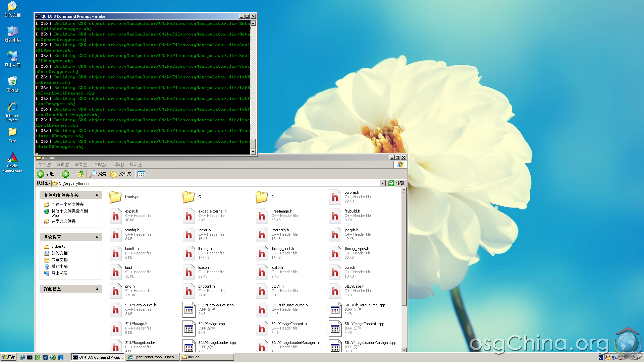
Task: Go up one folder level icon
Action: point(81,174)
